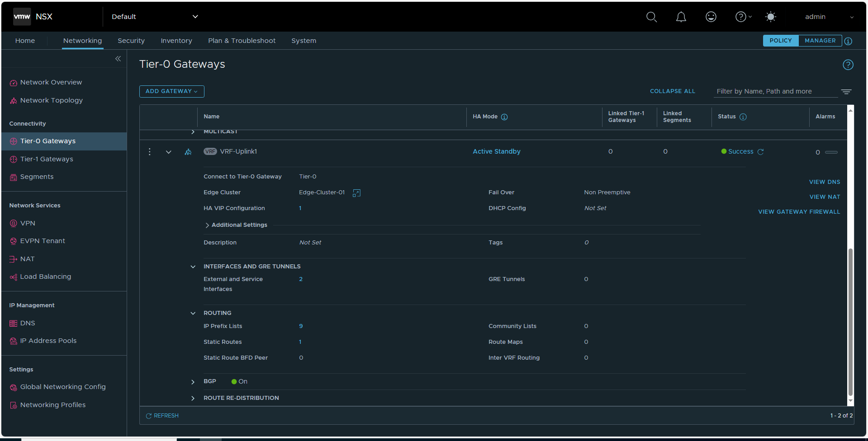Click the Collapse All link
This screenshot has width=868, height=441.
click(x=673, y=91)
